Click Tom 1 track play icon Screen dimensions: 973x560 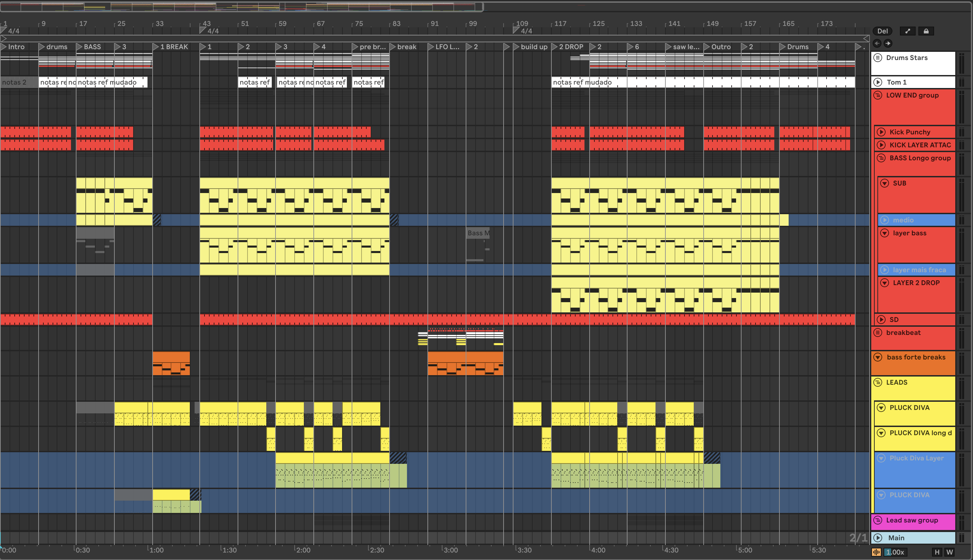point(878,82)
